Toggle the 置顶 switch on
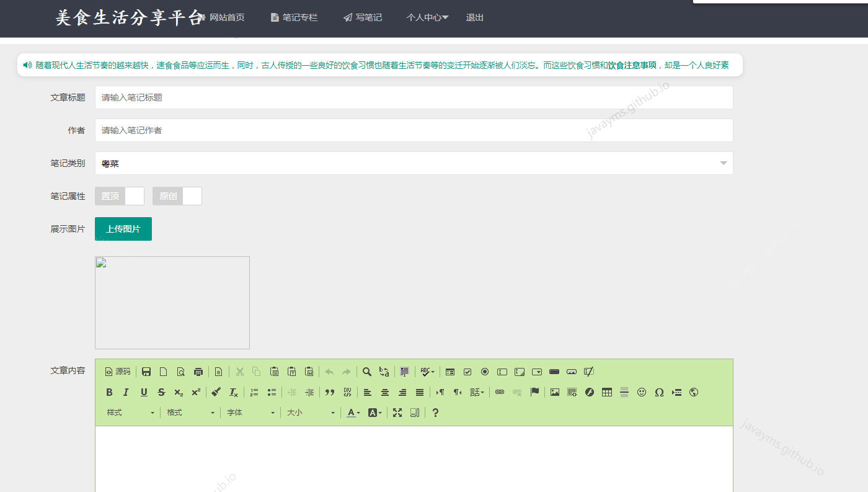This screenshot has height=492, width=868. (x=119, y=195)
